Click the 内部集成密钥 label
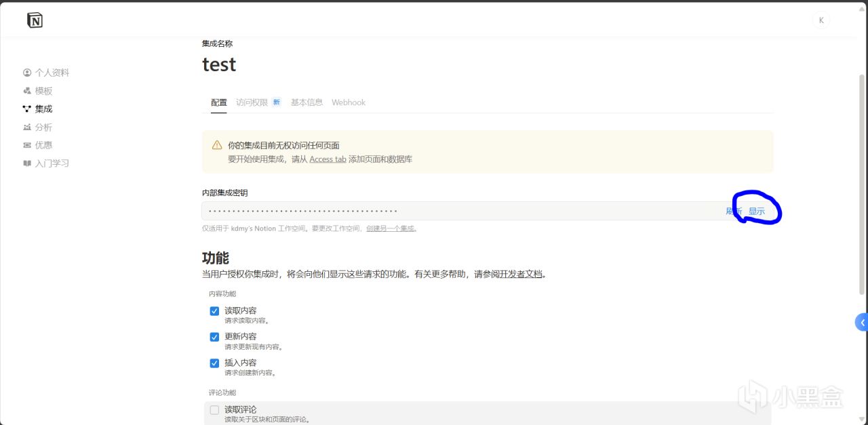Screen dimensions: 868x425 tap(224, 193)
